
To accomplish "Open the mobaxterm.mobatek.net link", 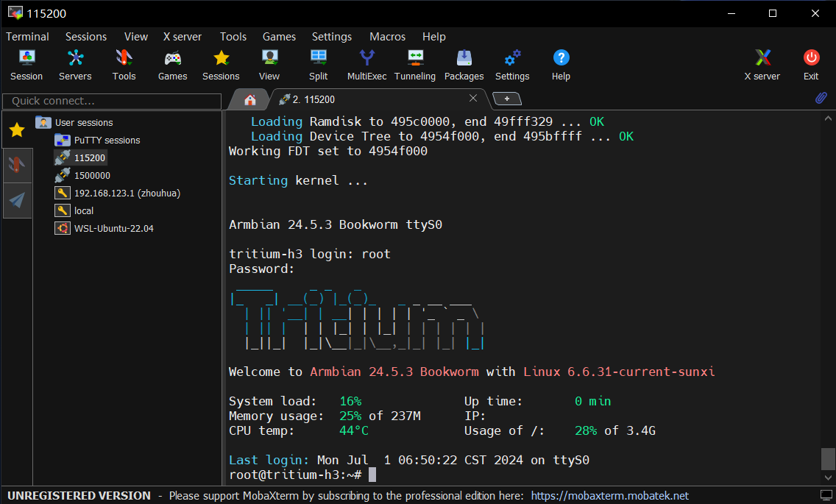I will click(x=609, y=496).
